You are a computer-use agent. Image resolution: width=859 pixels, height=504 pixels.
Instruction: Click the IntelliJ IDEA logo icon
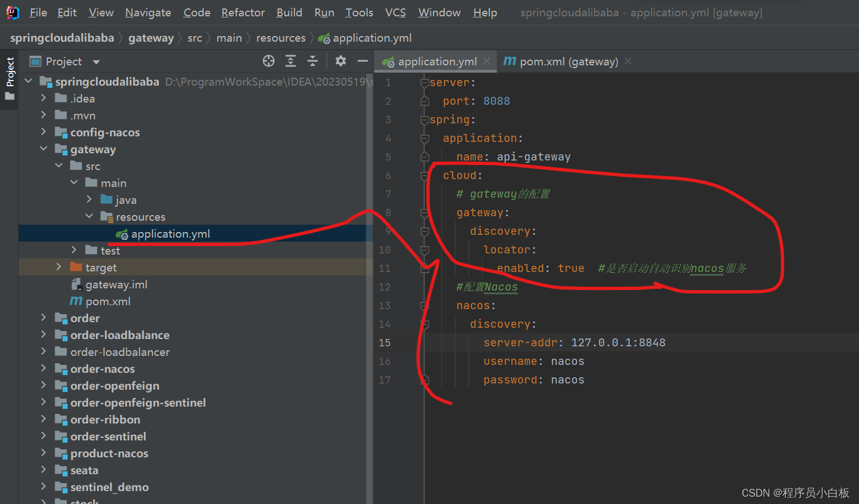click(x=12, y=12)
